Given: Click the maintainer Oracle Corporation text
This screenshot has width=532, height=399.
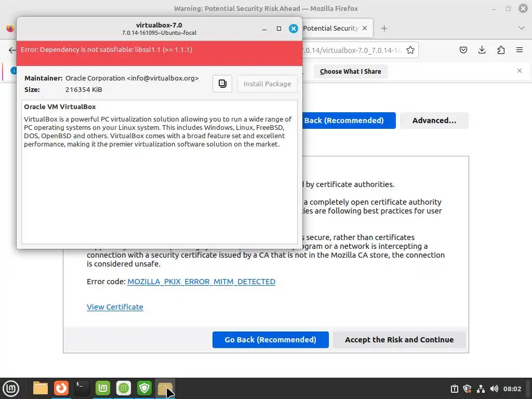Looking at the screenshot, I should click(x=132, y=78).
